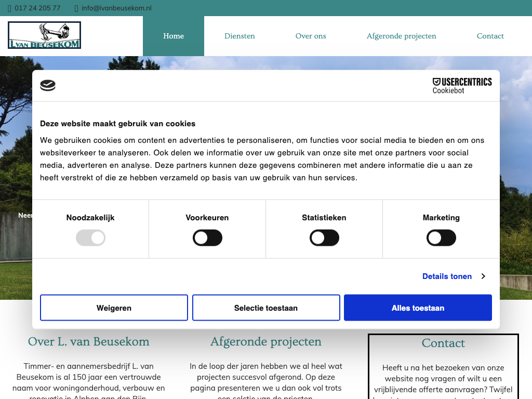
Task: Click the L van Beusekom logo
Action: pyautogui.click(x=44, y=35)
